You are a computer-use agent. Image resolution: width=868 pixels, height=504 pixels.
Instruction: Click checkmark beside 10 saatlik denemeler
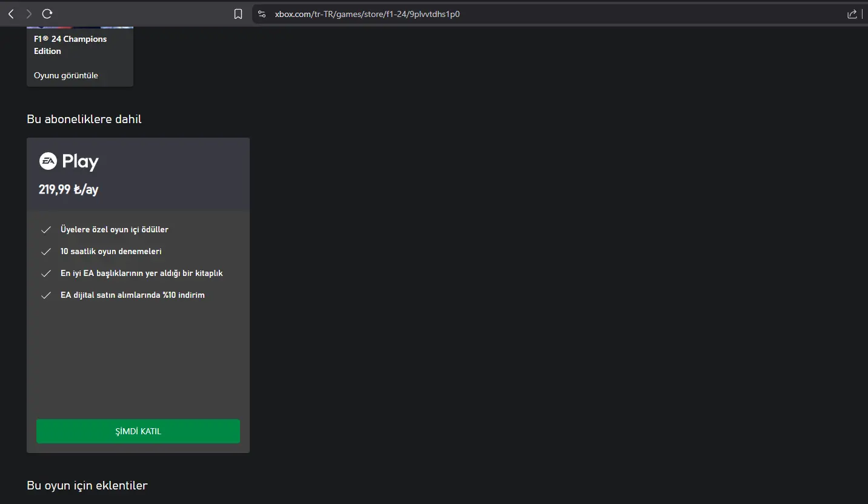[x=45, y=252]
